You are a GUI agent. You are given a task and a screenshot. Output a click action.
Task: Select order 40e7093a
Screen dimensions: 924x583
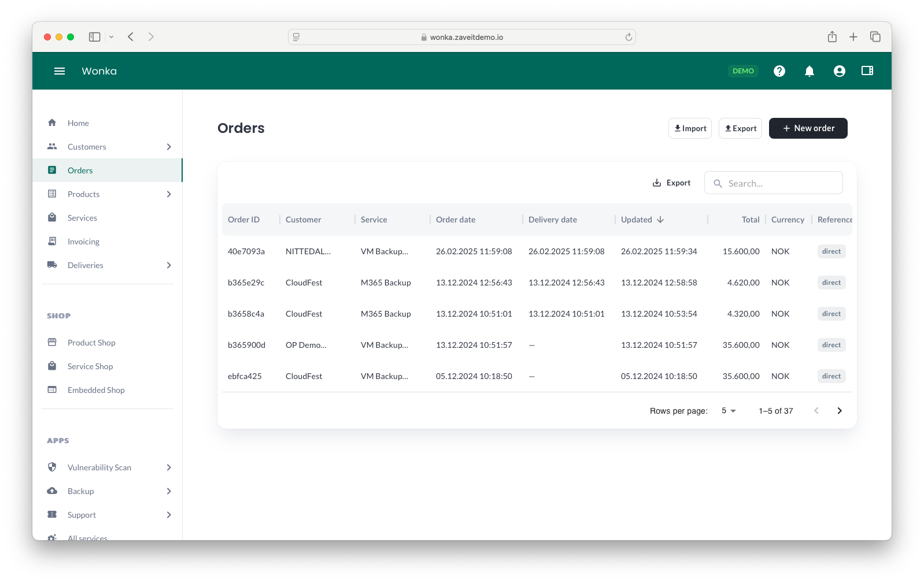tap(246, 251)
